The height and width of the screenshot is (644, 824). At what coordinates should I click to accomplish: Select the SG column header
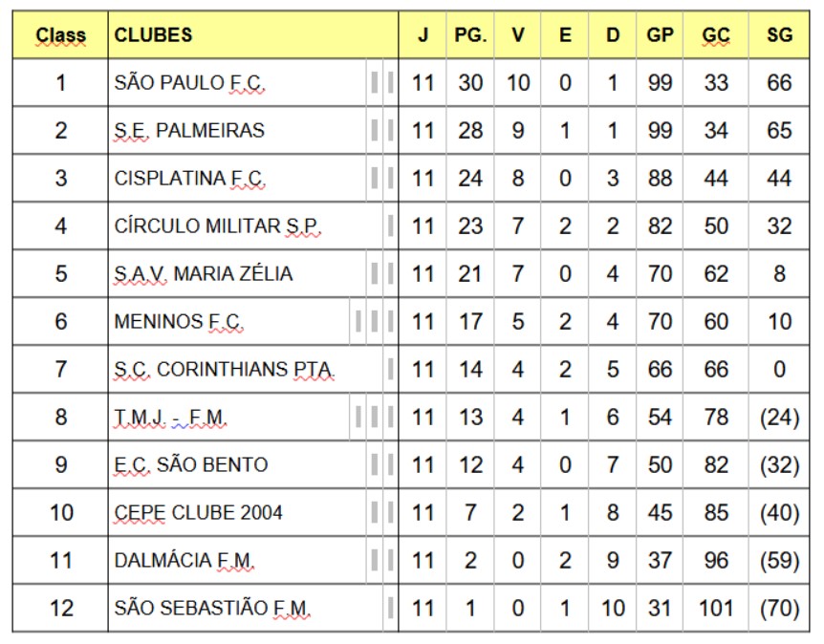point(779,35)
